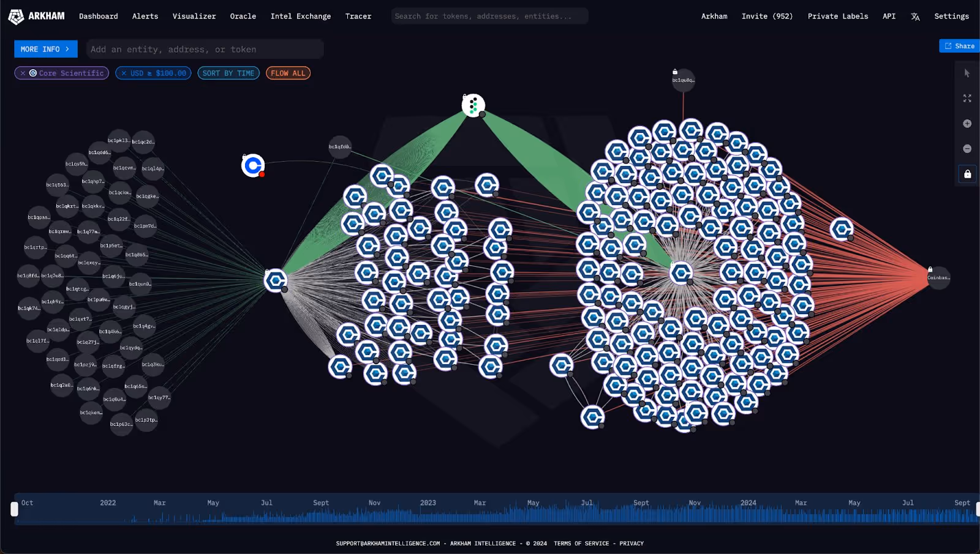980x554 pixels.
Task: Select the bc1qc2d address node
Action: pos(143,142)
